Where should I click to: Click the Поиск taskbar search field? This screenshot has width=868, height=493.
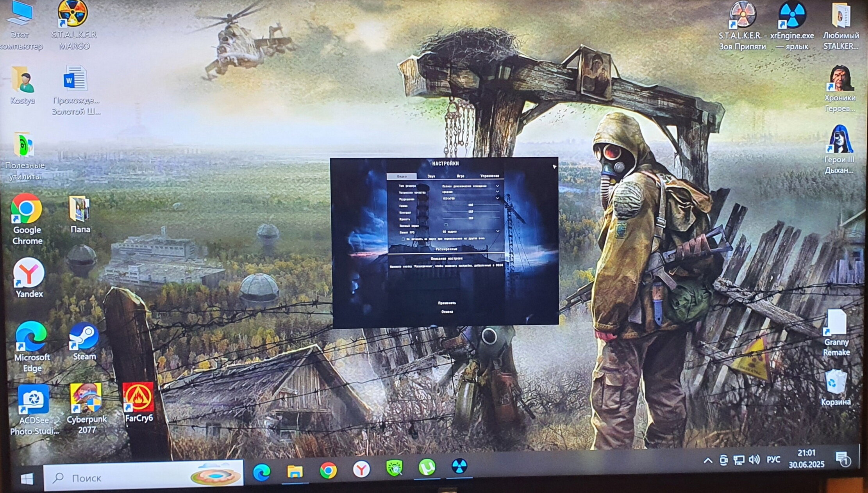tap(143, 477)
